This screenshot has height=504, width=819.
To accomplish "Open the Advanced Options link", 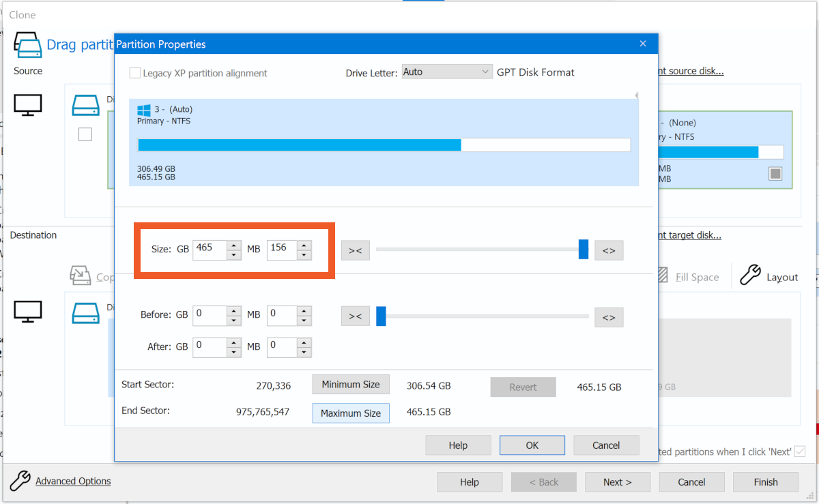I will 73,481.
